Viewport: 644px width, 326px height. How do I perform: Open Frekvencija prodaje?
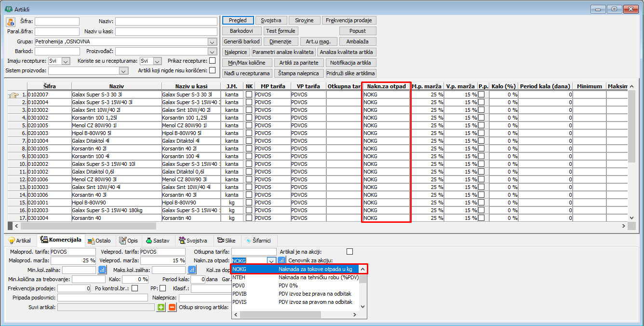pos(349,20)
